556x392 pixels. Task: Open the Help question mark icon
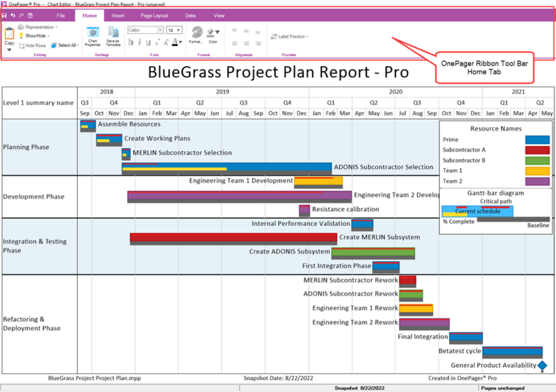pyautogui.click(x=30, y=15)
